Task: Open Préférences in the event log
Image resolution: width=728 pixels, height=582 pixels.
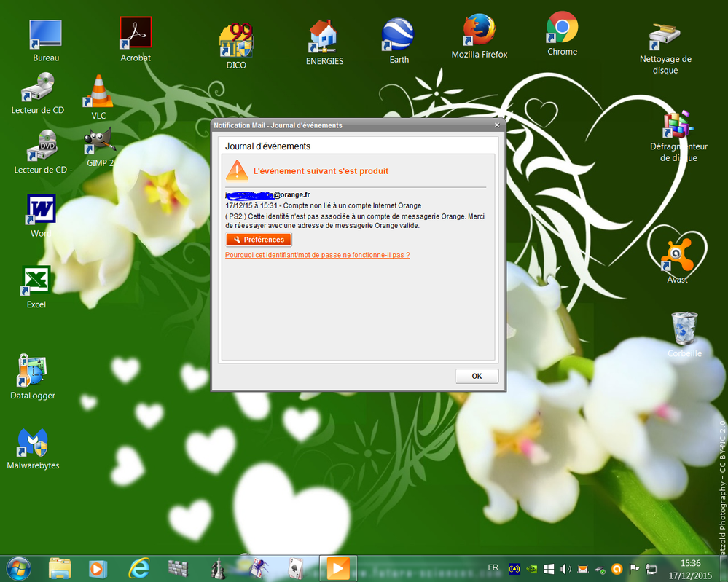Action: click(259, 240)
